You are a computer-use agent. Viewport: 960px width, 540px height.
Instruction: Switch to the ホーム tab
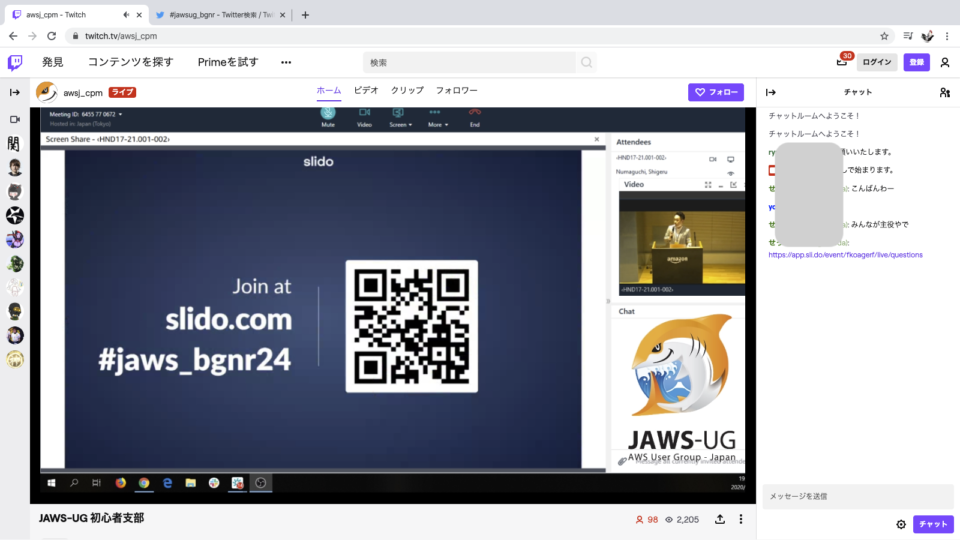click(x=329, y=91)
